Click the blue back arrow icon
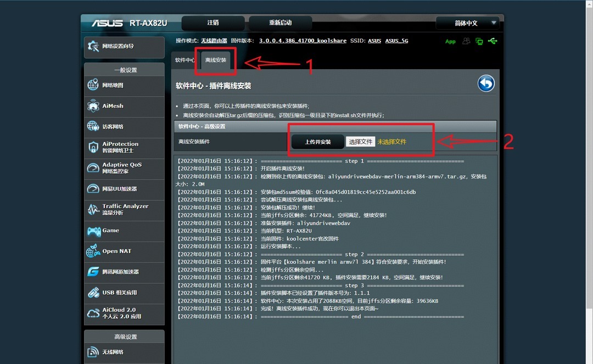Screen dimensions: 593x364 pos(486,83)
